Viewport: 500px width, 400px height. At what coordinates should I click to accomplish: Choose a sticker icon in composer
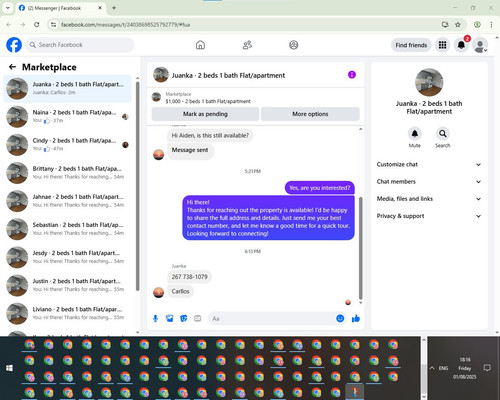point(184,318)
